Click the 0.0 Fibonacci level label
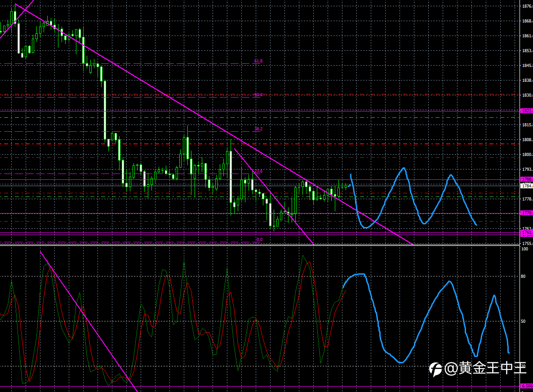 point(259,239)
